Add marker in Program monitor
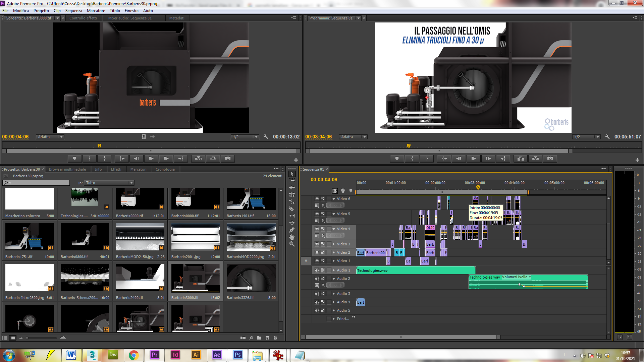 pos(397,159)
